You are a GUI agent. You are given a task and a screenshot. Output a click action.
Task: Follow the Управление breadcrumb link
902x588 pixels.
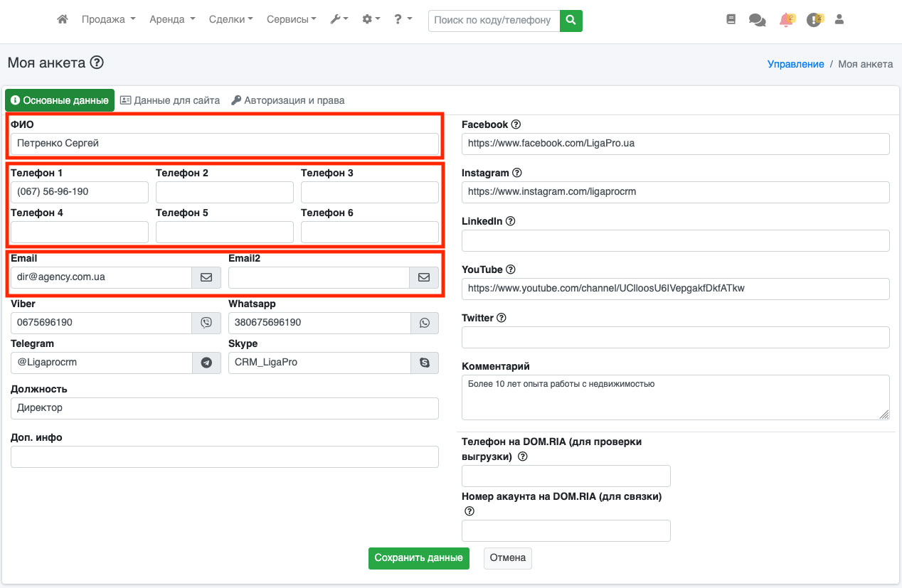(795, 64)
